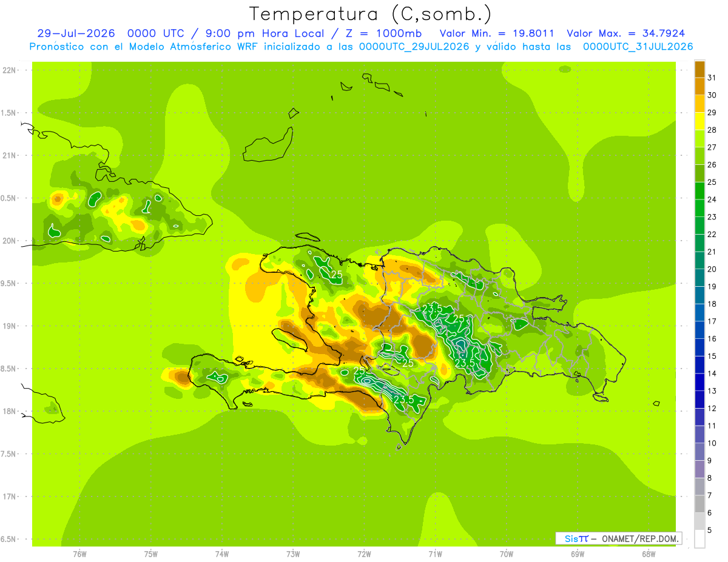Click the legend swatch between 24 and 25

[x=699, y=191]
